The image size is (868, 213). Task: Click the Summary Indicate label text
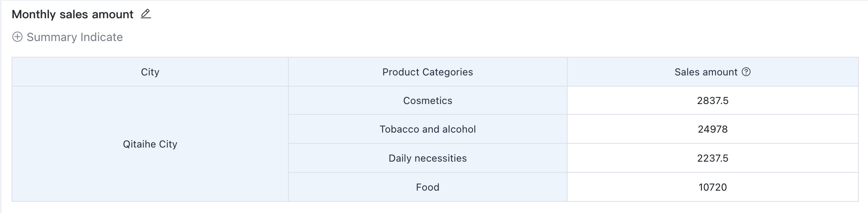pyautogui.click(x=75, y=37)
